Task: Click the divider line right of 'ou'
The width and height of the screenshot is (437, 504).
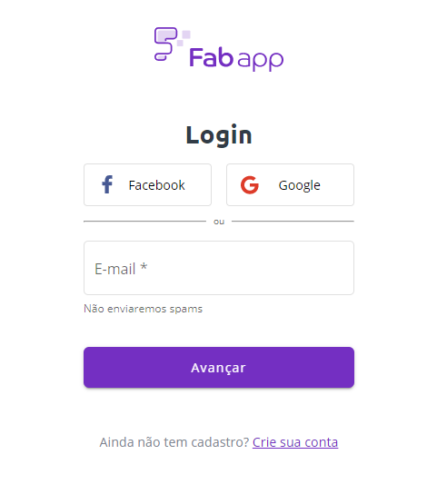Action: (293, 222)
